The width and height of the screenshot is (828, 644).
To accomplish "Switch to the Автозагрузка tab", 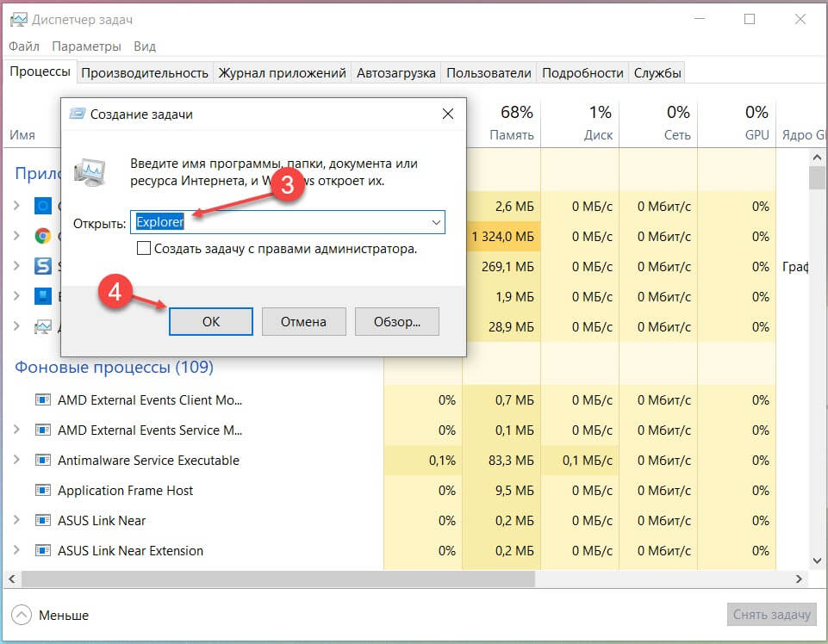I will click(x=396, y=73).
